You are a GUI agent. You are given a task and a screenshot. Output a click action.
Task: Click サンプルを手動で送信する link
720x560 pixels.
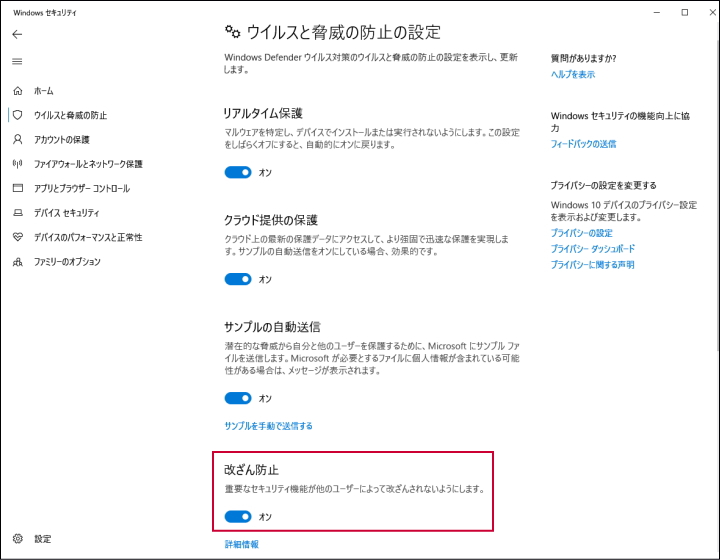pyautogui.click(x=268, y=426)
